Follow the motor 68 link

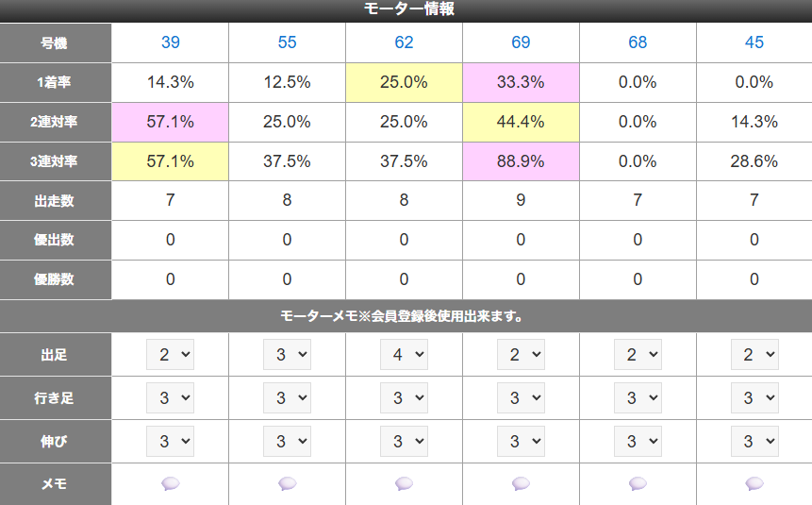(x=638, y=42)
